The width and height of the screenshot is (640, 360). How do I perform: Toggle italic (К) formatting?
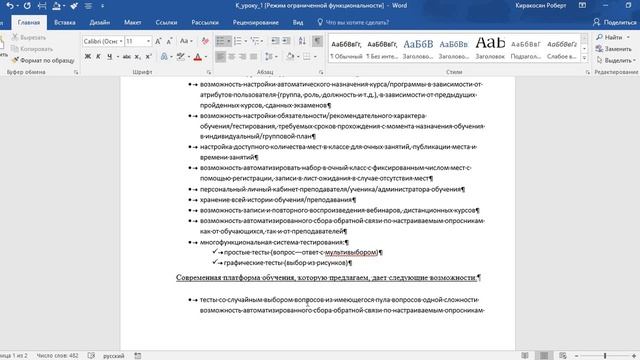[x=98, y=56]
